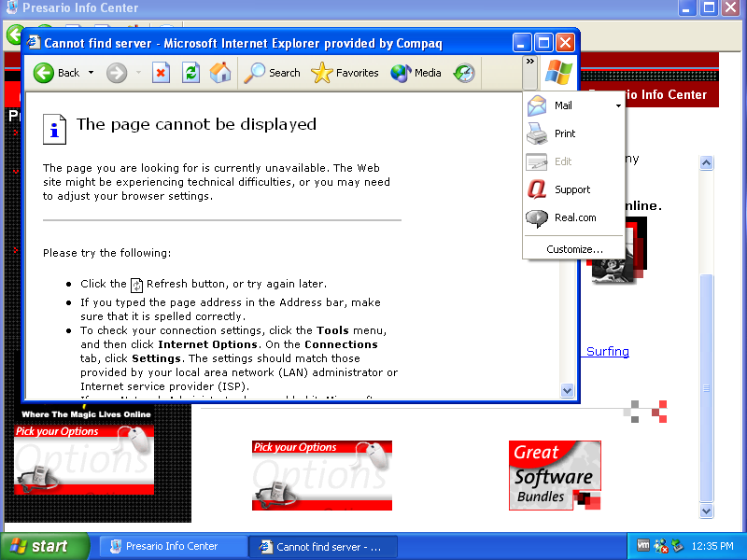747x560 pixels.
Task: Click 'The page cannot be displayed' heading
Action: [196, 124]
